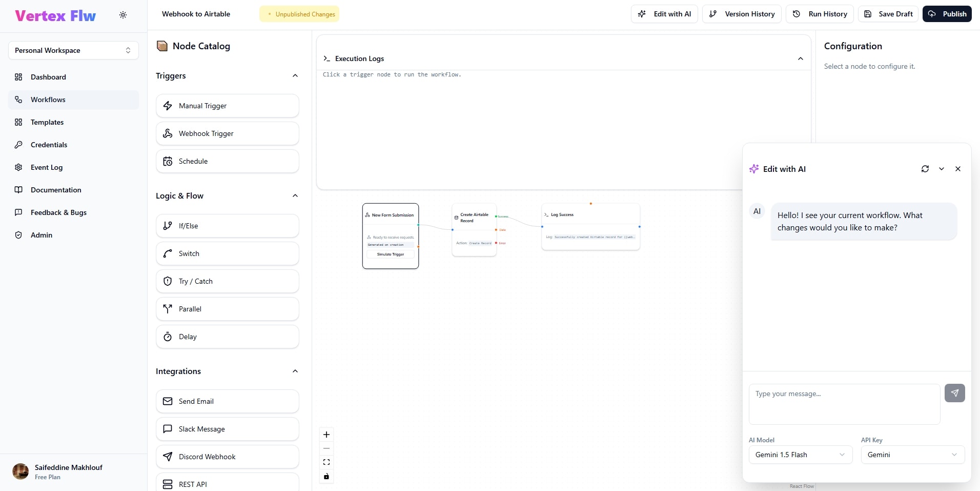This screenshot has height=491, width=980.
Task: Click the Saifeddine Makhlouf profile avatar
Action: coord(21,472)
